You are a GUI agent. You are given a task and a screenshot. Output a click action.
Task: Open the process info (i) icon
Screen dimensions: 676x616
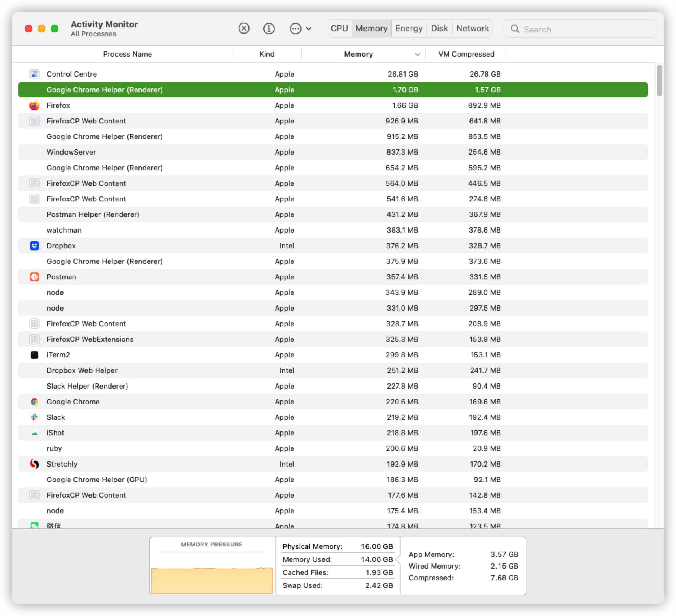268,29
